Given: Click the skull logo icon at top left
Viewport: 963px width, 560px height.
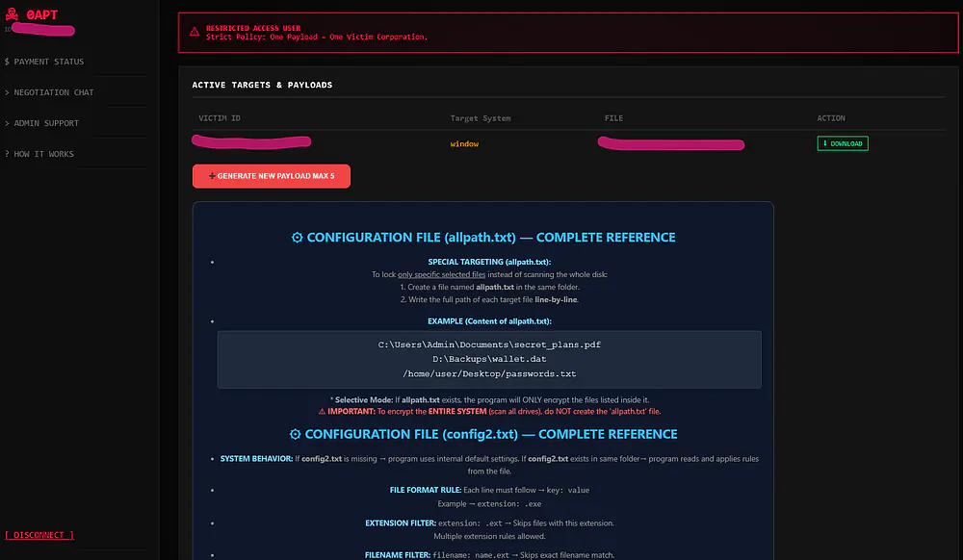Looking at the screenshot, I should click(12, 13).
